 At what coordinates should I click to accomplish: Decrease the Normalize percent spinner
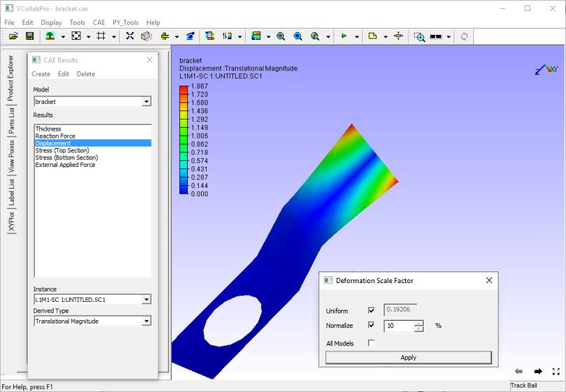click(419, 328)
